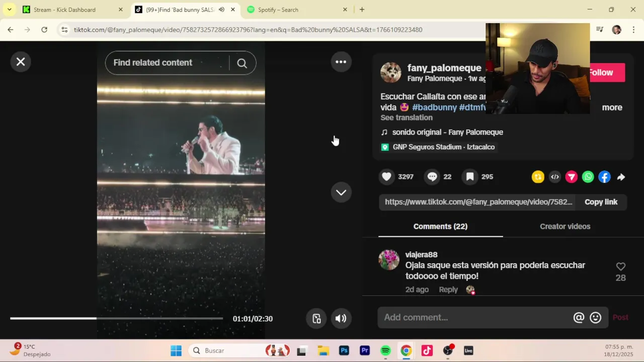Click the fany_palomeque username
The image size is (644, 362).
pyautogui.click(x=444, y=68)
